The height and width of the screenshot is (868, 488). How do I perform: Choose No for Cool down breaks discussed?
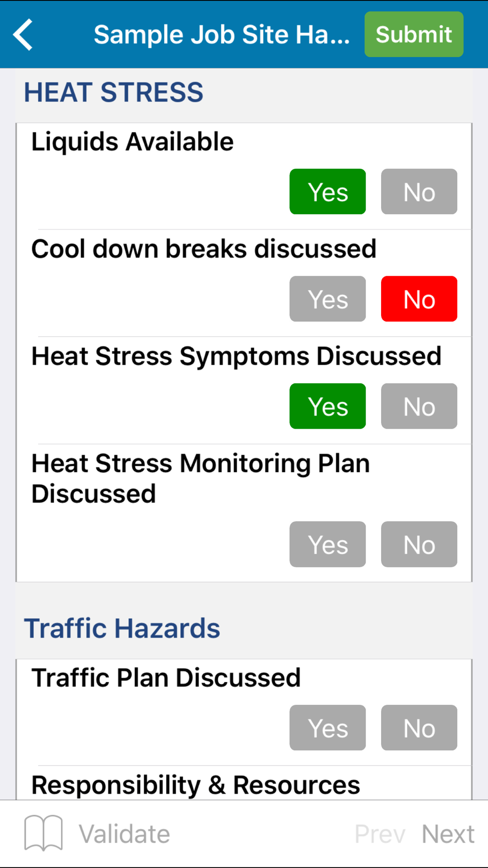tap(419, 299)
